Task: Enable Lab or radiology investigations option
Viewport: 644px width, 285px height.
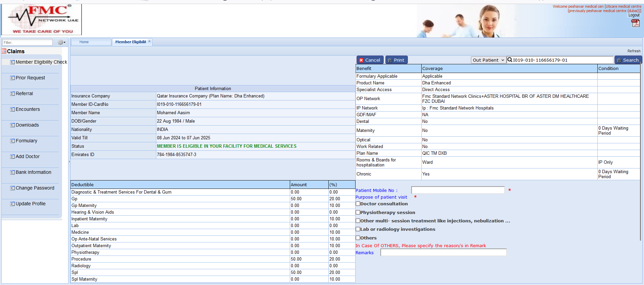Action: [358, 229]
